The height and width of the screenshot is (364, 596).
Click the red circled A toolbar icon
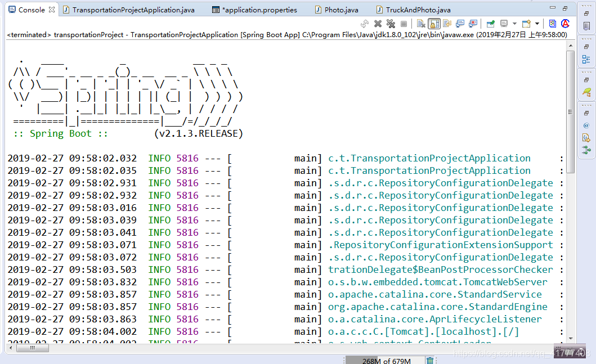click(566, 24)
